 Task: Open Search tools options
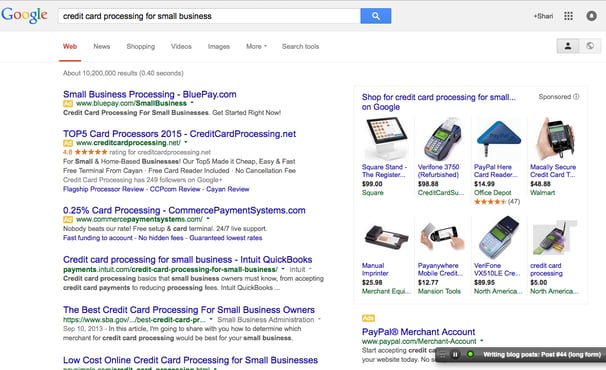click(300, 46)
